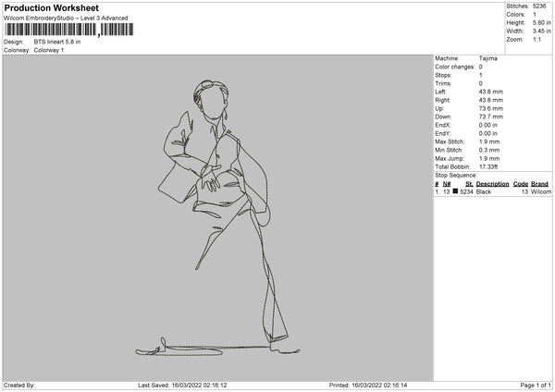Viewport: 555px width, 392px height.
Task: Select the Min Stitch value 0.3 mm
Action: pyautogui.click(x=489, y=151)
